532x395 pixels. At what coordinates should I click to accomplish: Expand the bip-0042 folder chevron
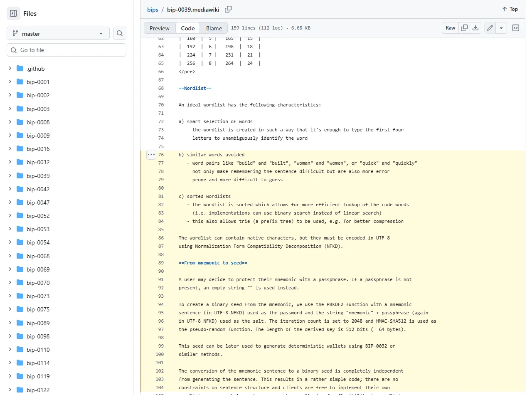pos(10,189)
